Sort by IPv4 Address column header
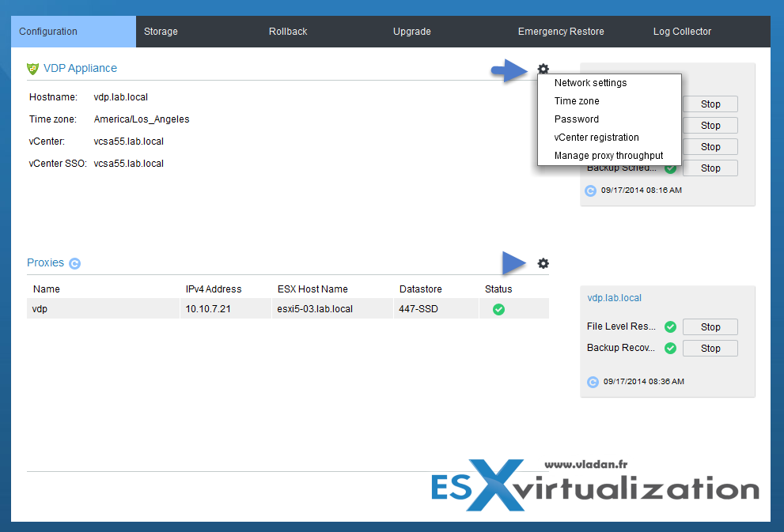784x532 pixels. pyautogui.click(x=214, y=289)
